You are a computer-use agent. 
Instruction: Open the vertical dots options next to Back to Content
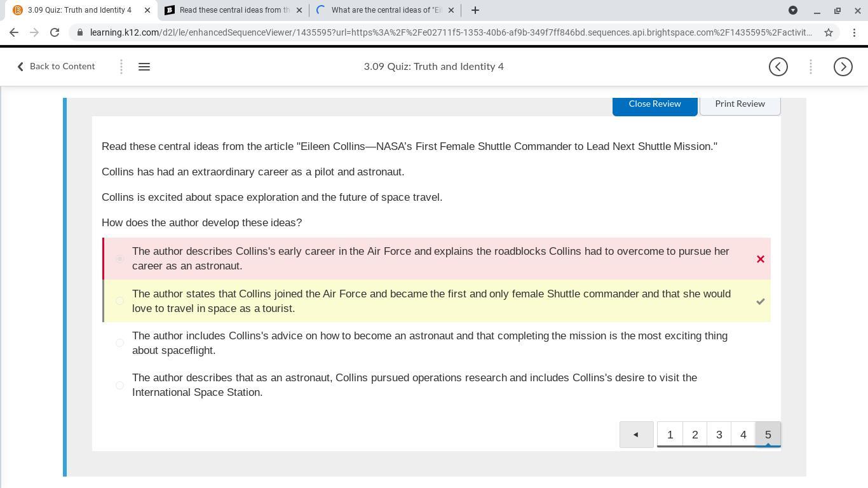121,67
